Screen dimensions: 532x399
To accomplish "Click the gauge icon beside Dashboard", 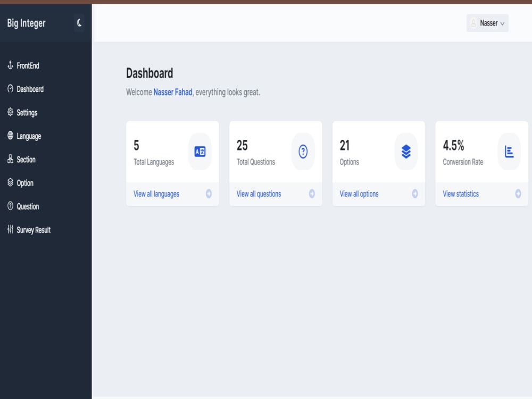I will coord(10,89).
